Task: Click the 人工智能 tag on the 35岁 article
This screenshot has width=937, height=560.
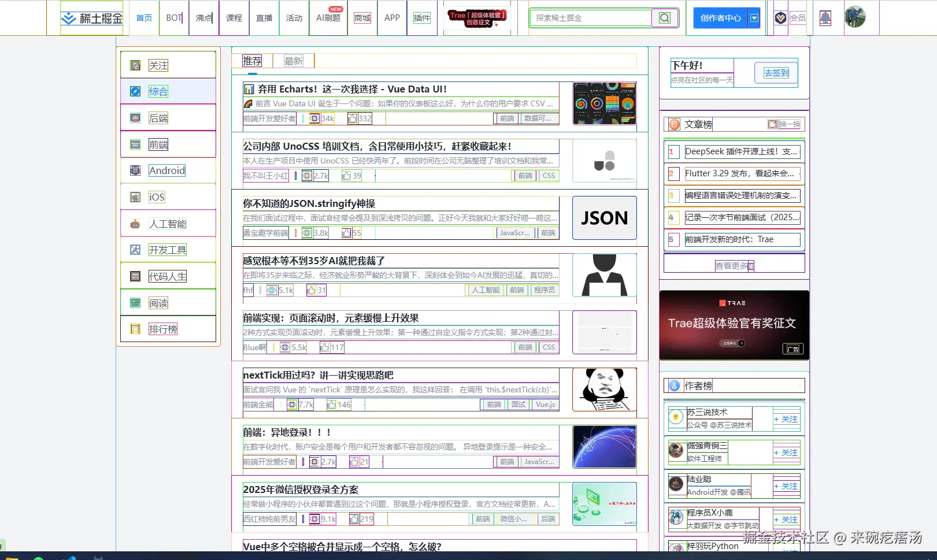Action: [x=486, y=290]
